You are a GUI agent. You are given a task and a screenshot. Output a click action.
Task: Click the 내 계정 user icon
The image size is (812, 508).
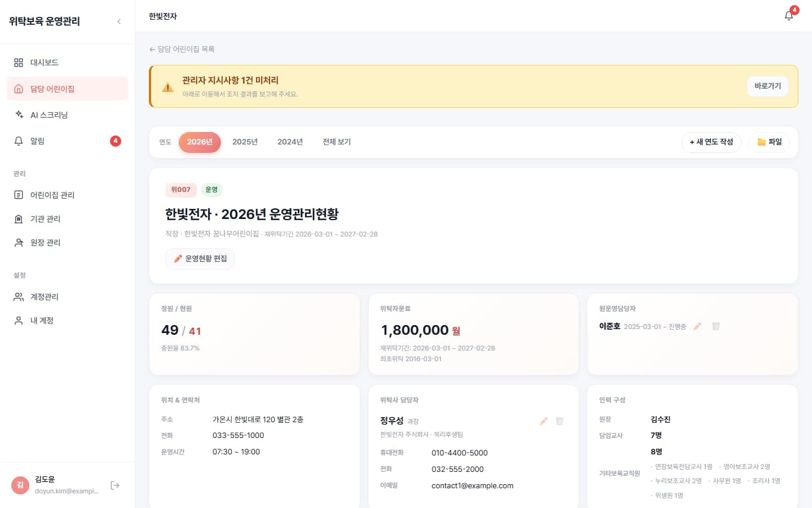point(19,320)
